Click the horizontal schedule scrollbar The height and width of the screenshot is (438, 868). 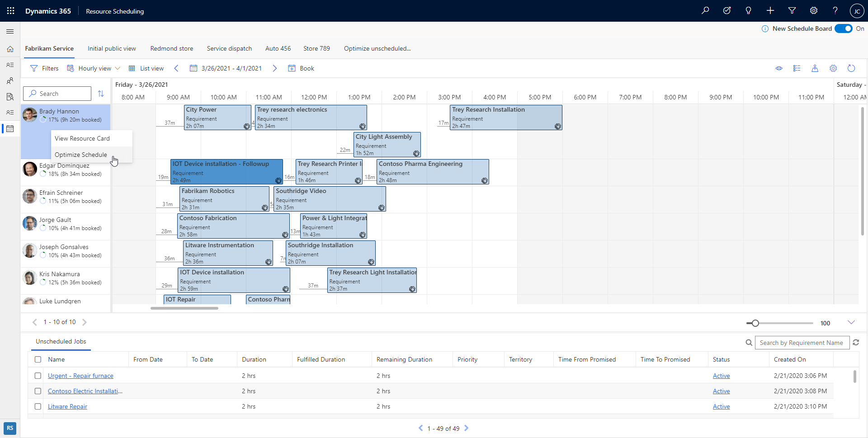184,308
